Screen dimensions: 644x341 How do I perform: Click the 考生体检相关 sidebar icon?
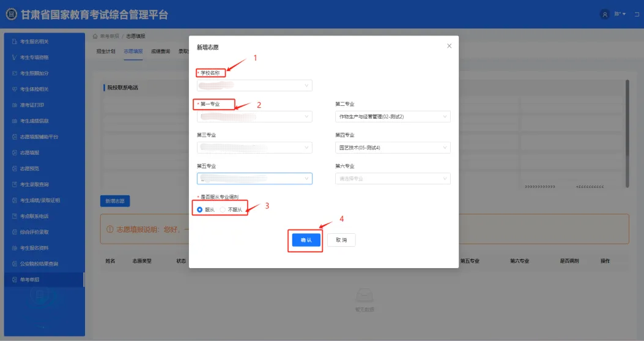click(x=14, y=89)
